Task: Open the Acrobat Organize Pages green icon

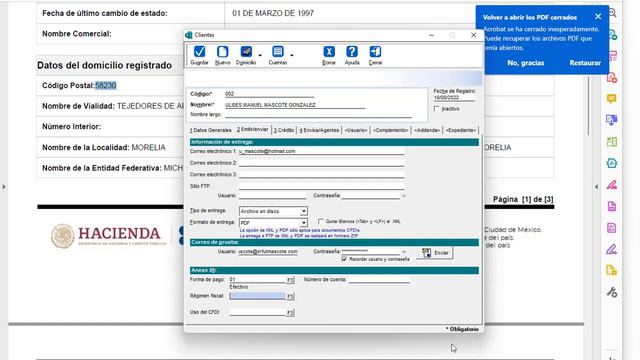Action: [611, 142]
